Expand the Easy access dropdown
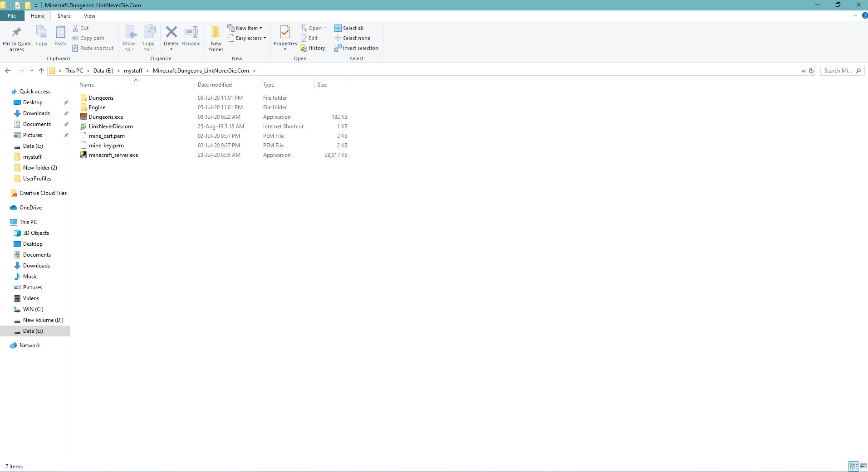The image size is (868, 472). click(x=247, y=38)
